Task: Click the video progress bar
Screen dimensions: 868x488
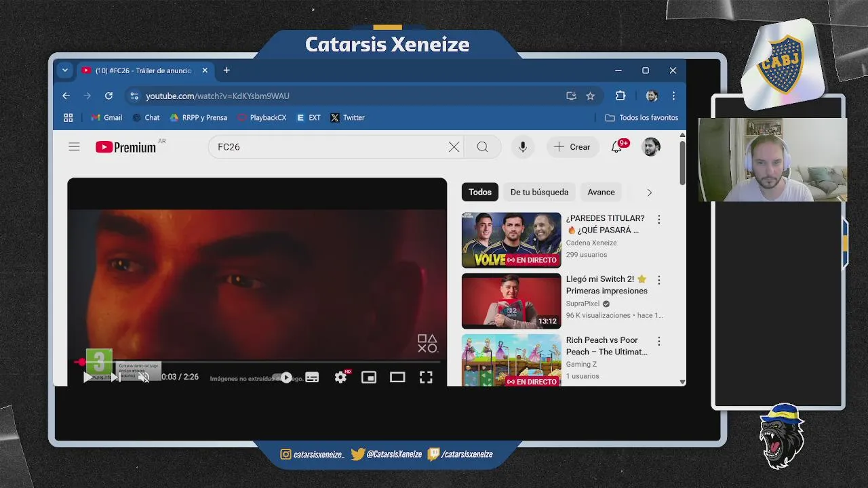Action: (257, 362)
